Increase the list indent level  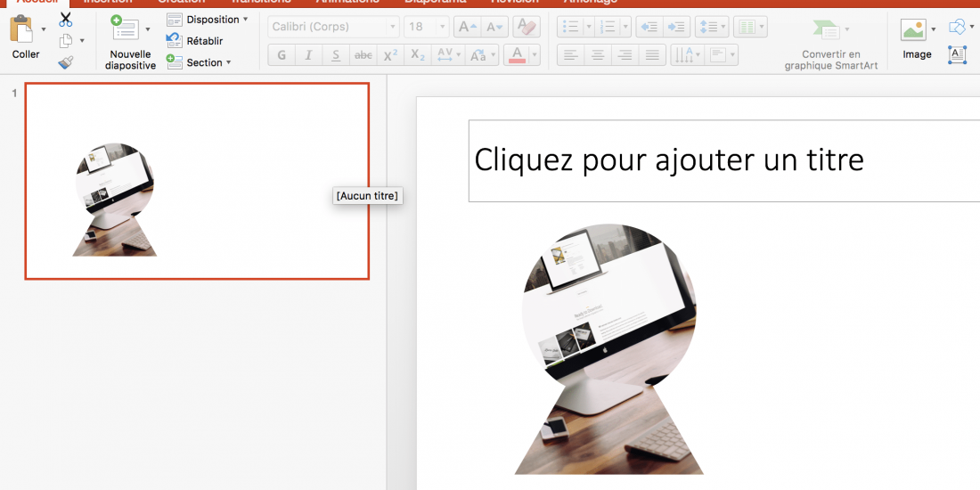(x=677, y=27)
